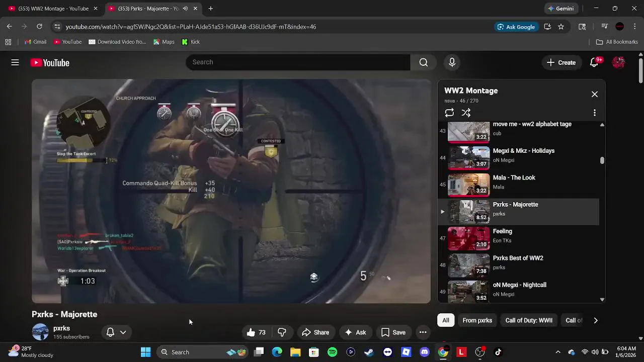The width and height of the screenshot is (644, 362).
Task: Click the playlist scroll down arrow
Action: pyautogui.click(x=602, y=300)
